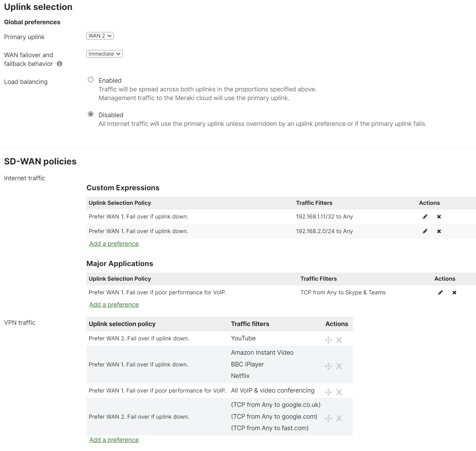
Task: Open the Primary uplink dropdown
Action: [101, 36]
